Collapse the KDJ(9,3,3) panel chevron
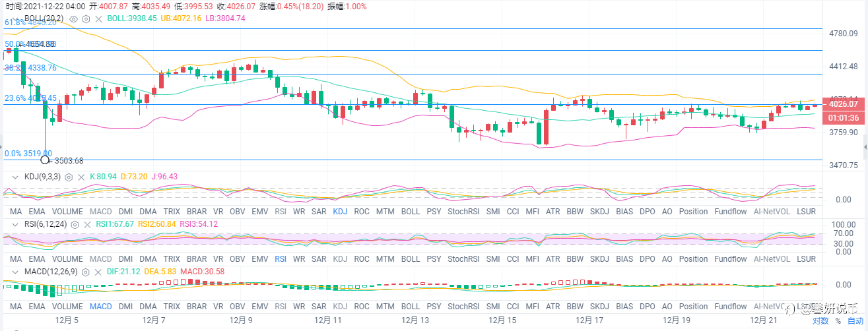This screenshot has height=331, width=868. [x=17, y=177]
